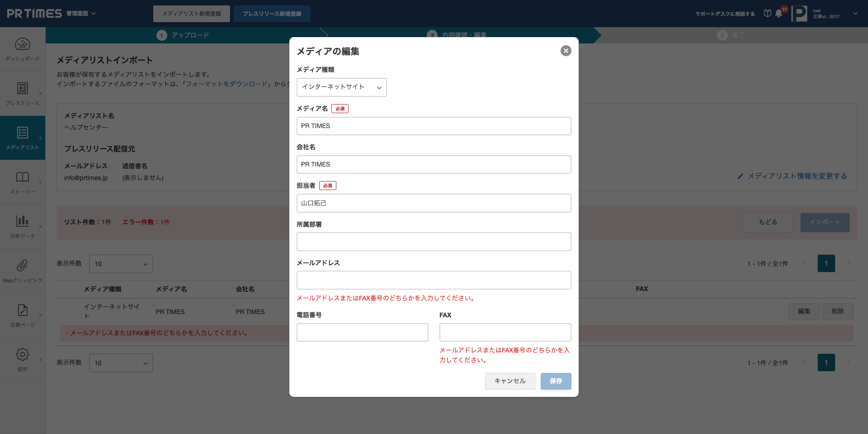Open the Web clipping paperclip icon
The height and width of the screenshot is (434, 868).
pos(23,266)
